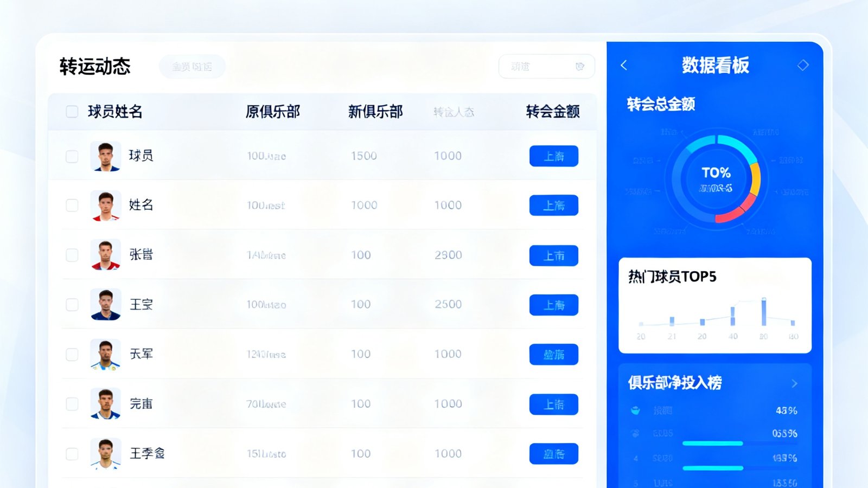
Task: Click the first club icon in 俱乐部净投入榜
Action: pyautogui.click(x=635, y=410)
